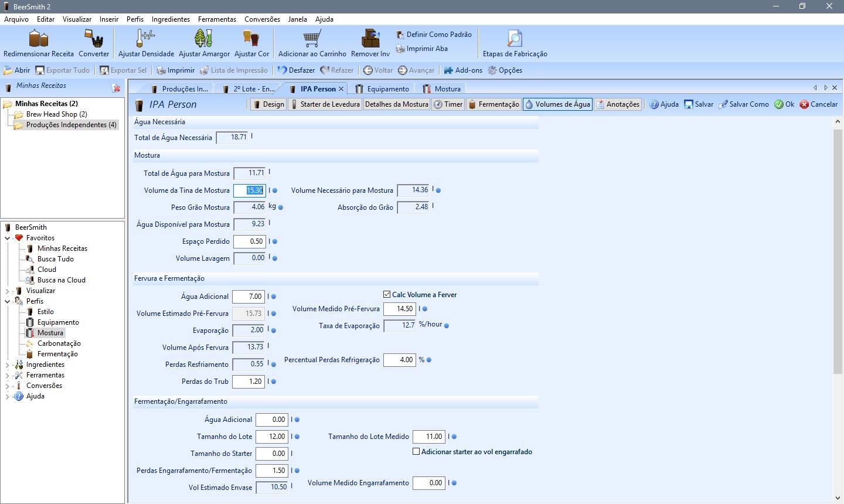Switch to 2º Lote tab
This screenshot has height=504, width=844.
coord(249,88)
